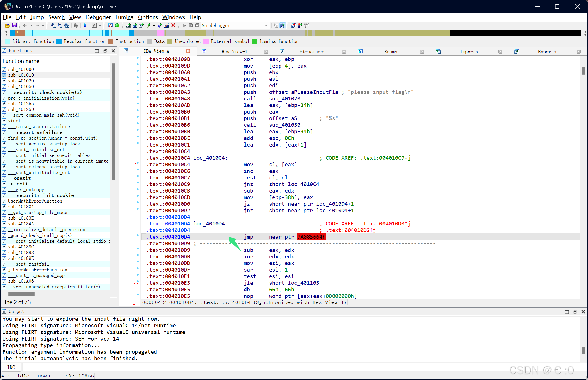Switch to the Hex View-1 tab

234,52
